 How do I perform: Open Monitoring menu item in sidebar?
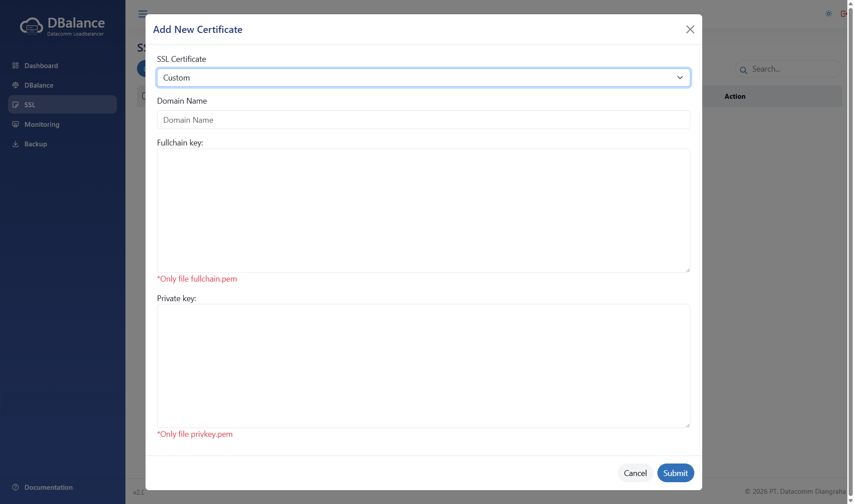point(42,124)
